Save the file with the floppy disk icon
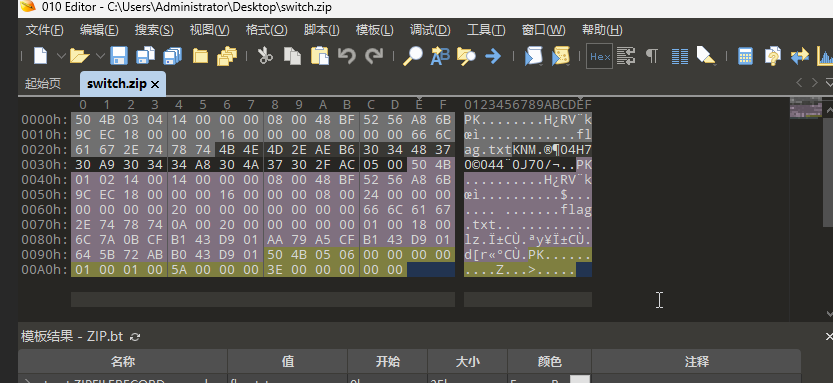The width and height of the screenshot is (833, 383). [x=118, y=56]
